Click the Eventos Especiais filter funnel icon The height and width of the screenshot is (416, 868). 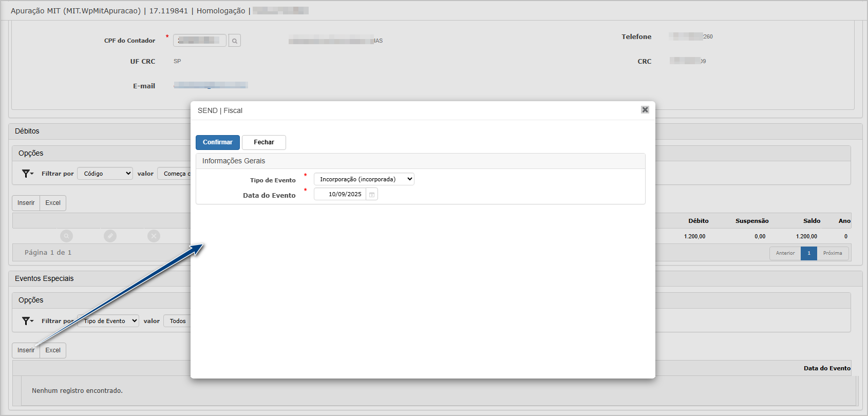click(x=27, y=321)
